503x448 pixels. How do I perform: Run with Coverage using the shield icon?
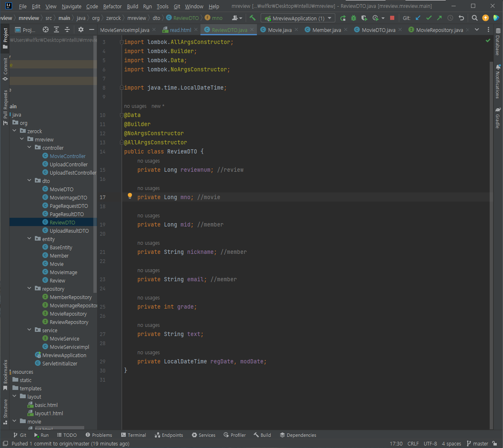pyautogui.click(x=364, y=18)
